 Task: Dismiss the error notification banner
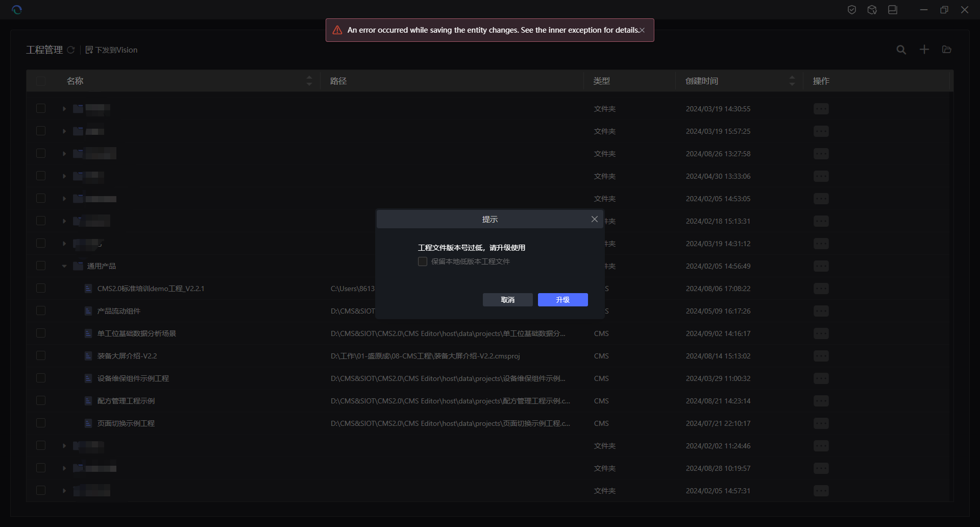[x=642, y=30]
